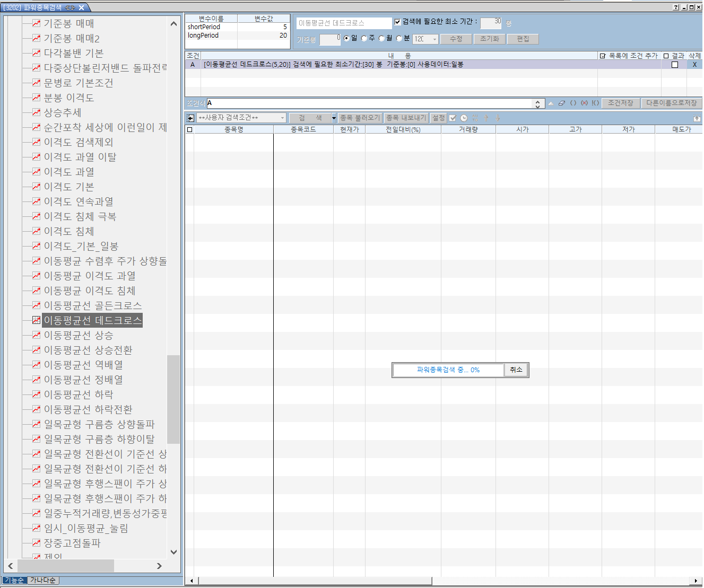Open the 사용자 검색조건 dropdown

pos(241,118)
